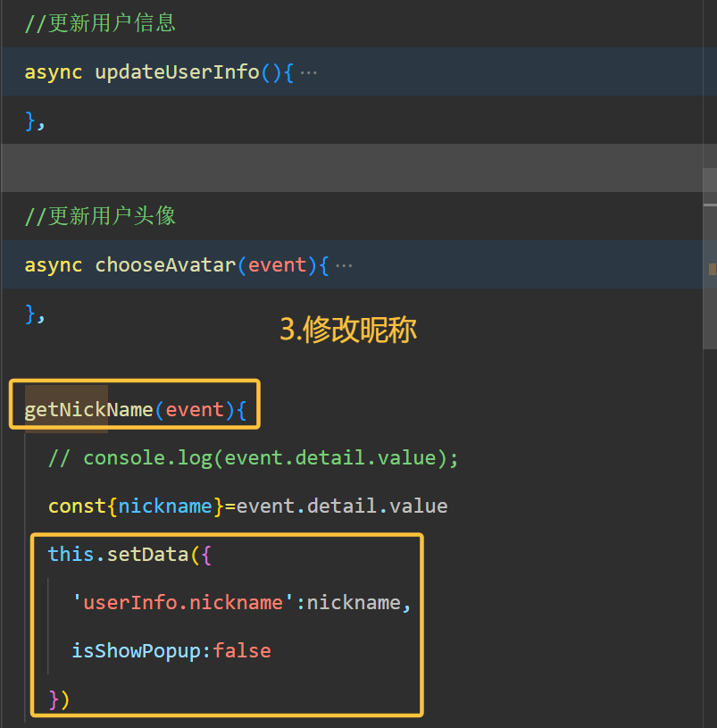Click event.detail.value on the const line
Viewport: 717px width, 728px height.
tap(342, 506)
